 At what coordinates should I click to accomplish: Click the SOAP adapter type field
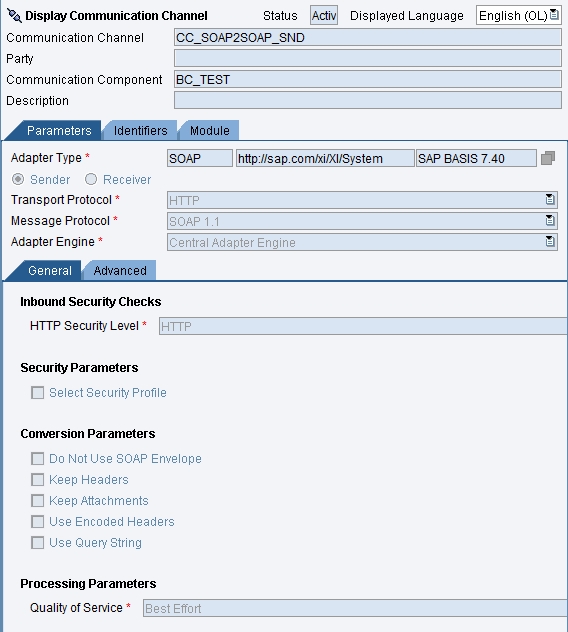(x=200, y=158)
